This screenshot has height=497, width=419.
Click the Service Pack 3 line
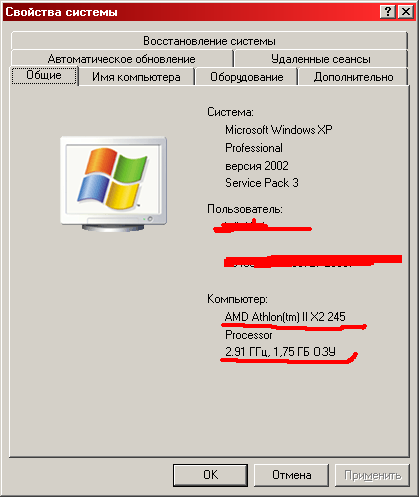[x=262, y=183]
